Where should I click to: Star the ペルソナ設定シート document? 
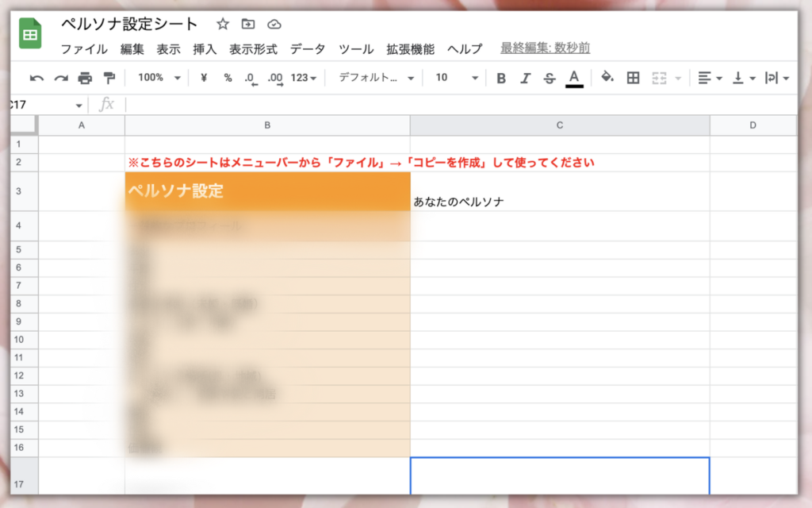point(223,24)
